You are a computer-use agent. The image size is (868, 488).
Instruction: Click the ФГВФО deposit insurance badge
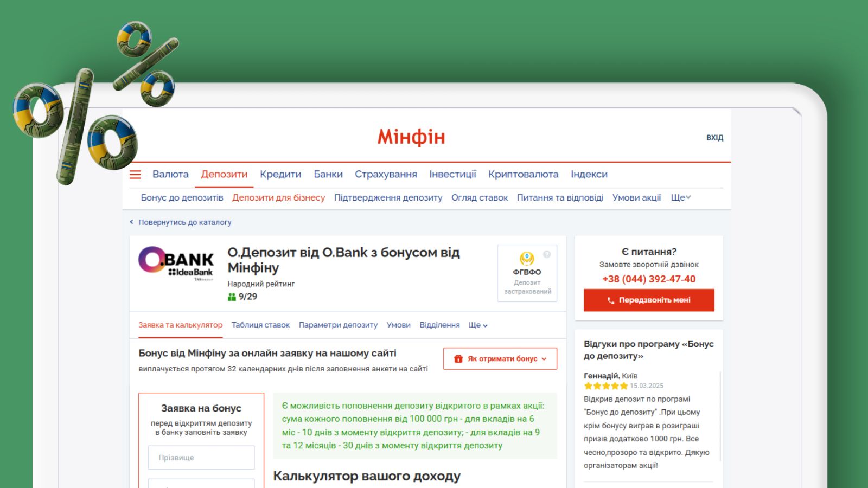click(527, 273)
